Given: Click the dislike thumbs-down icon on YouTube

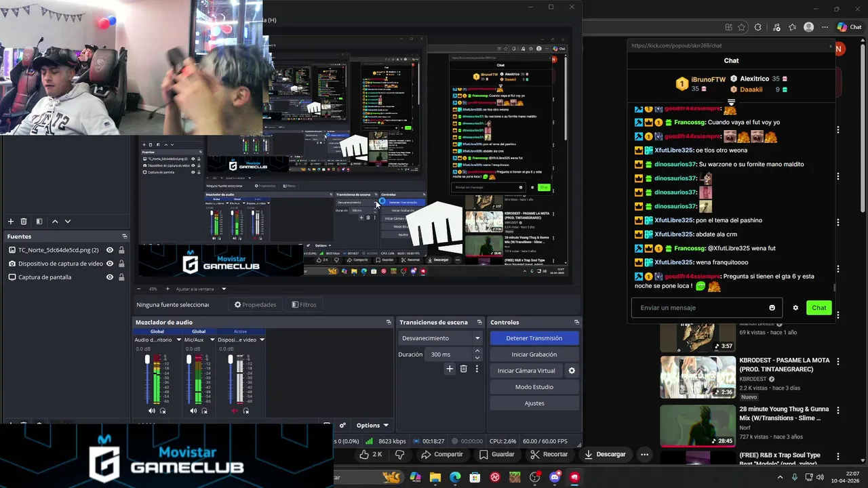Looking at the screenshot, I should point(399,454).
